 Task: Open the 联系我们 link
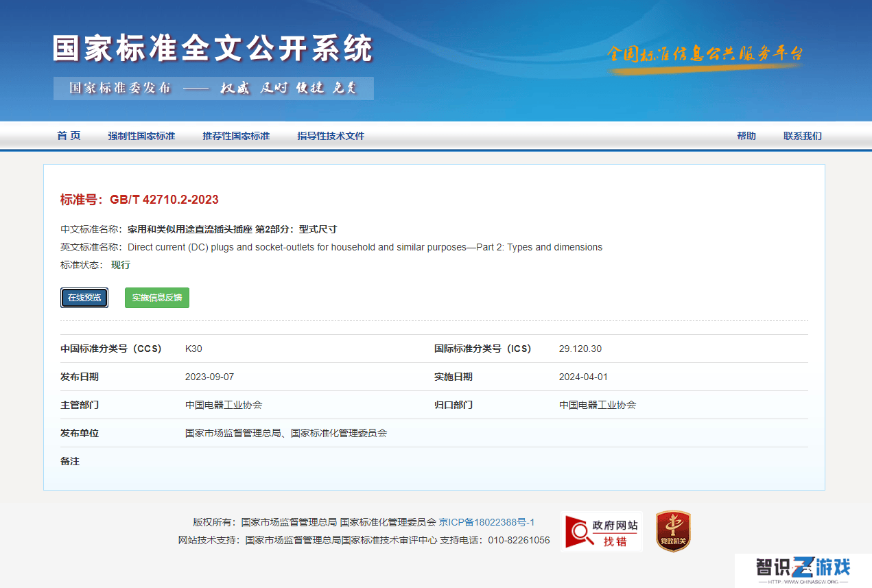point(803,136)
